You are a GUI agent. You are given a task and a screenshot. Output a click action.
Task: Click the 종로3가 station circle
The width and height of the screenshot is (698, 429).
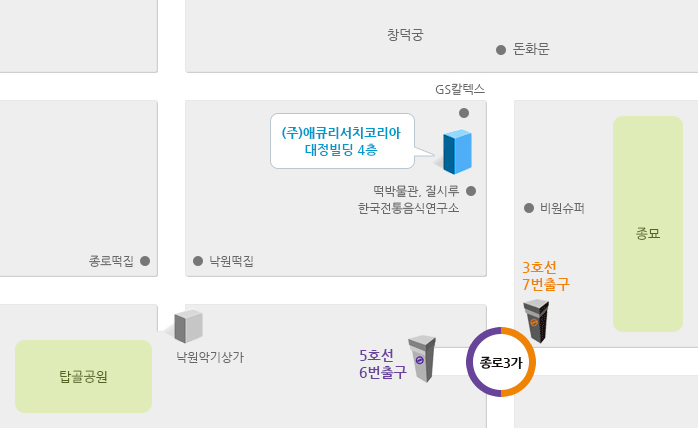pyautogui.click(x=501, y=362)
